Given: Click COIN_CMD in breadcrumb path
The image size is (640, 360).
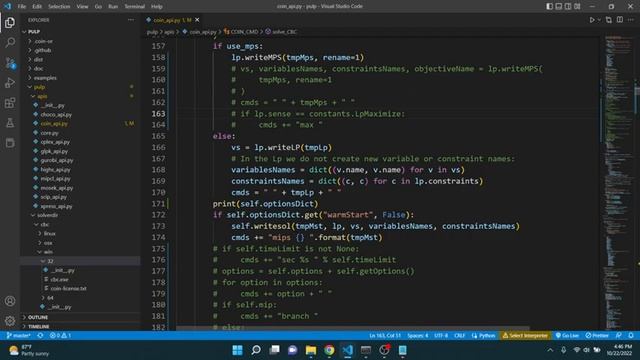Looking at the screenshot, I should click(241, 31).
